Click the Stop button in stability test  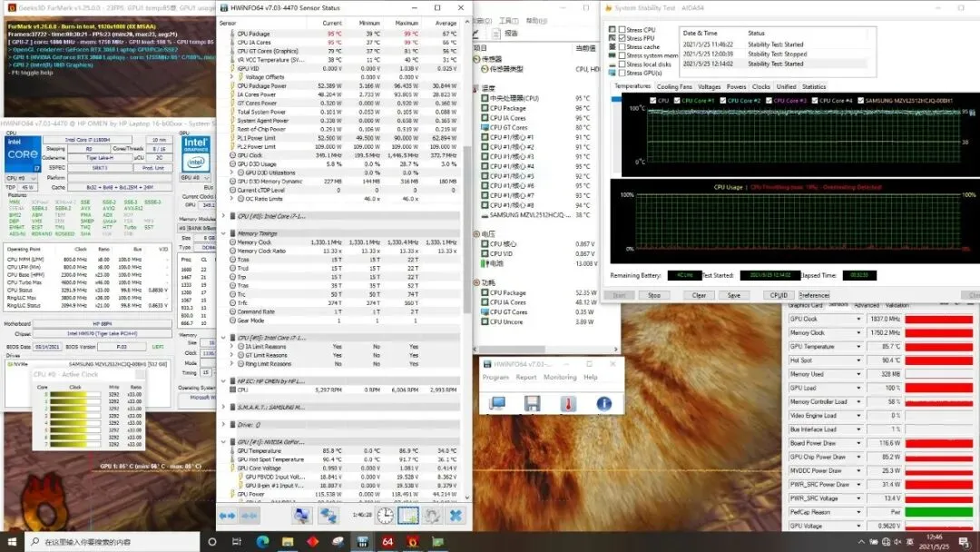[653, 295]
